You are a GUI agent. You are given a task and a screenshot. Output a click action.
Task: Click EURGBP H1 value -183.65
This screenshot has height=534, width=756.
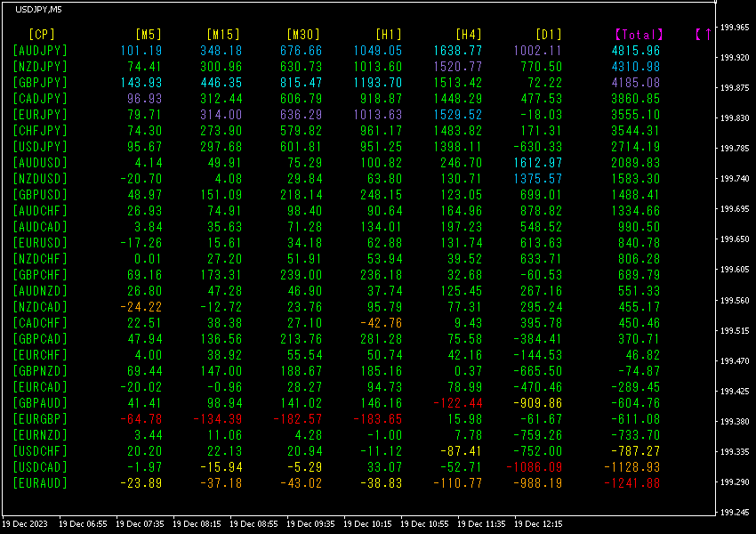point(377,418)
